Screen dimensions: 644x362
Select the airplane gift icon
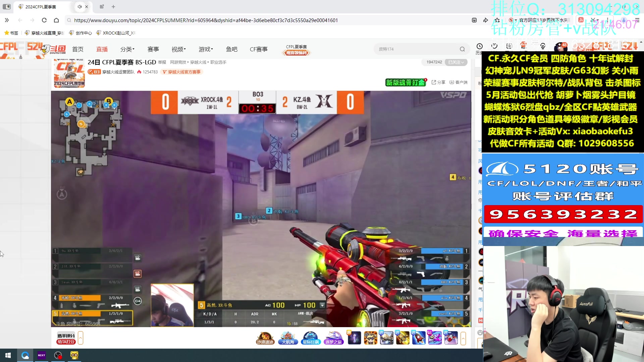(x=386, y=338)
